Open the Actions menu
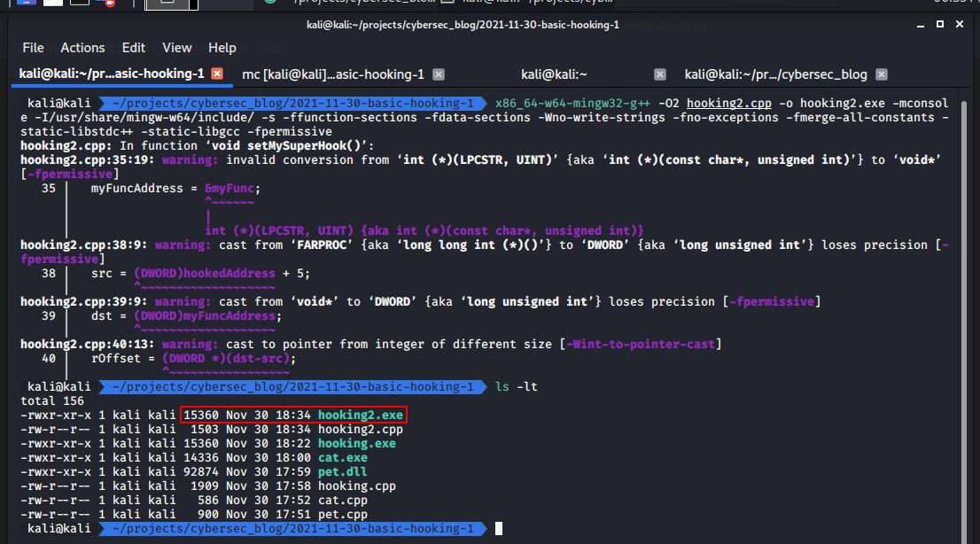Image resolution: width=980 pixels, height=544 pixels. pyautogui.click(x=82, y=48)
